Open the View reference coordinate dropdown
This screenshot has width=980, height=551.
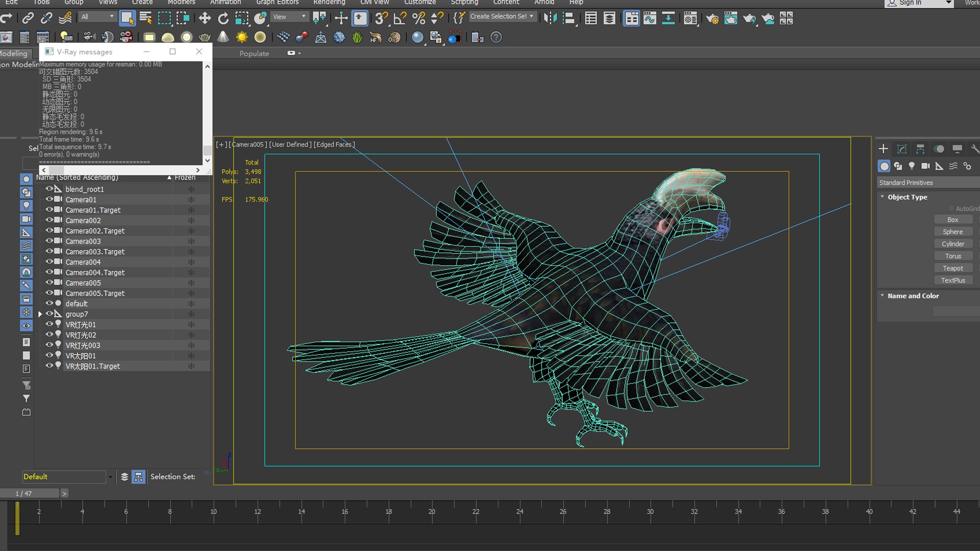tap(289, 17)
